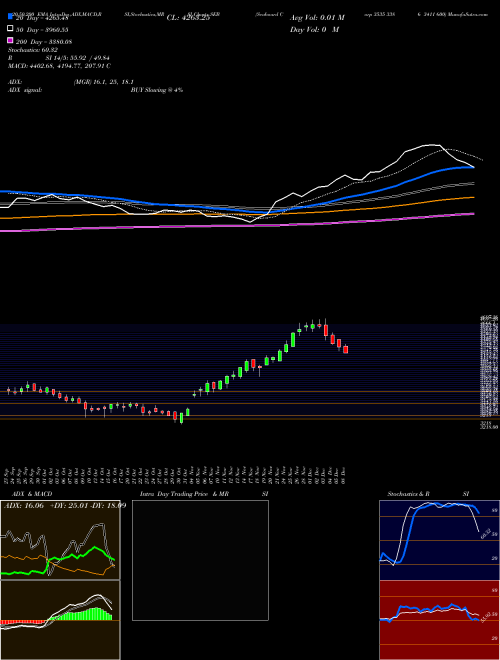Image resolution: width=500 pixels, height=660 pixels.
Task: Click the white 50 Day legend swatch
Action: [x=11, y=29]
